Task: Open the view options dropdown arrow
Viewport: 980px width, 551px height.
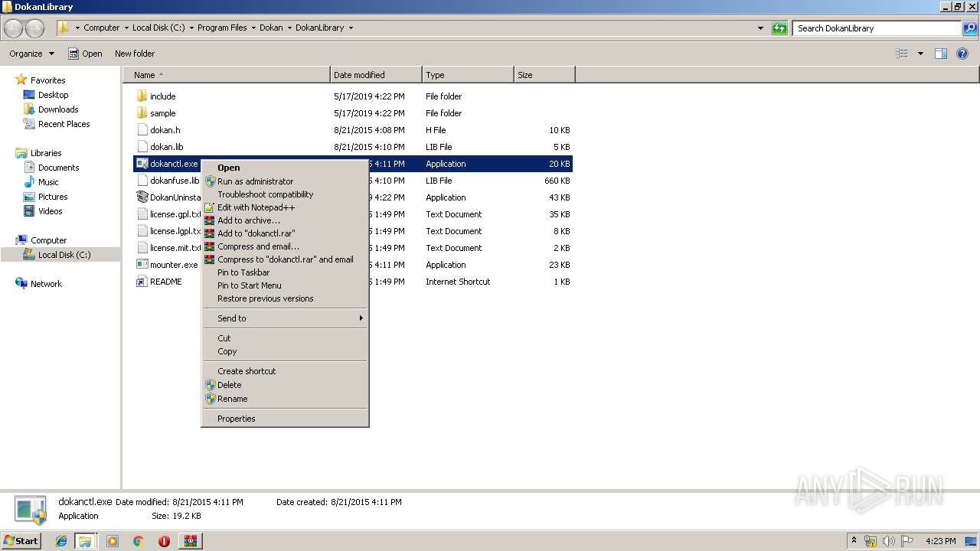Action: point(920,54)
